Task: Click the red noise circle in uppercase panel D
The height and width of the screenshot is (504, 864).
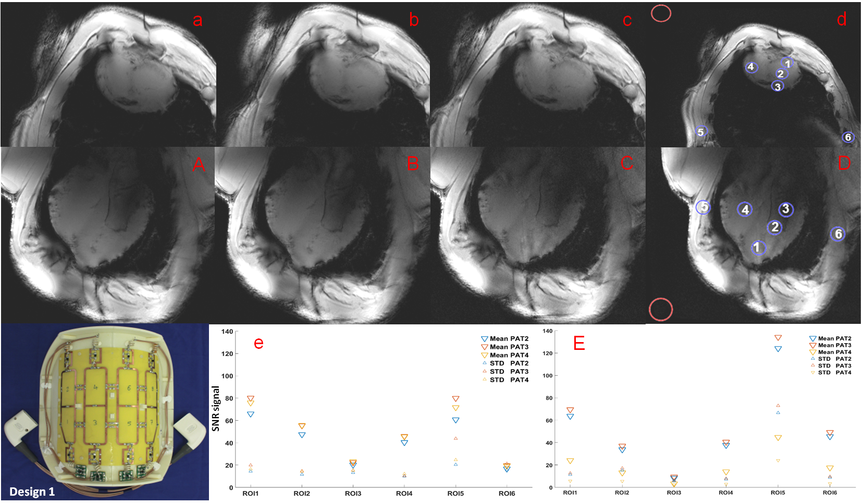Action: click(x=661, y=309)
